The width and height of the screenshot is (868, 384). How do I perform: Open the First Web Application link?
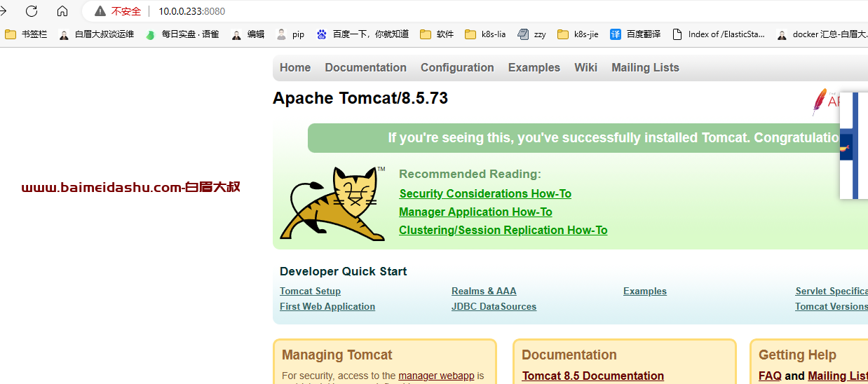pyautogui.click(x=327, y=306)
